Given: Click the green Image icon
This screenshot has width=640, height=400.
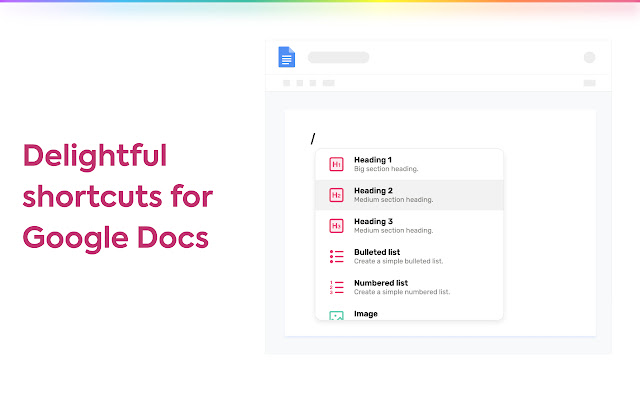Looking at the screenshot, I should pos(336,316).
